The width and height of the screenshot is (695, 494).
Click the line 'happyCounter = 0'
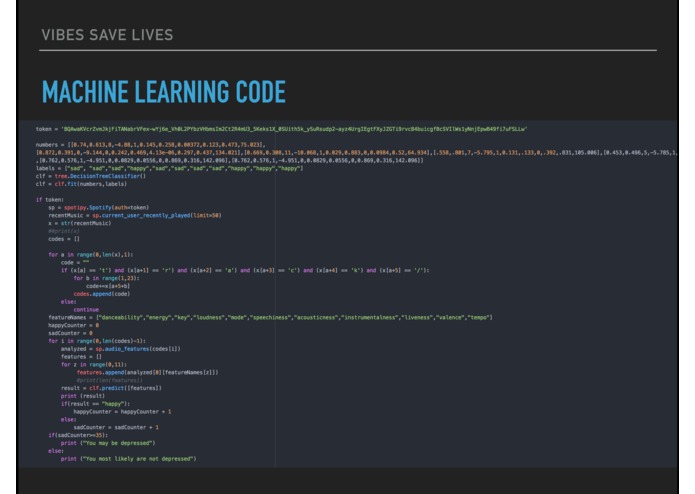point(74,326)
